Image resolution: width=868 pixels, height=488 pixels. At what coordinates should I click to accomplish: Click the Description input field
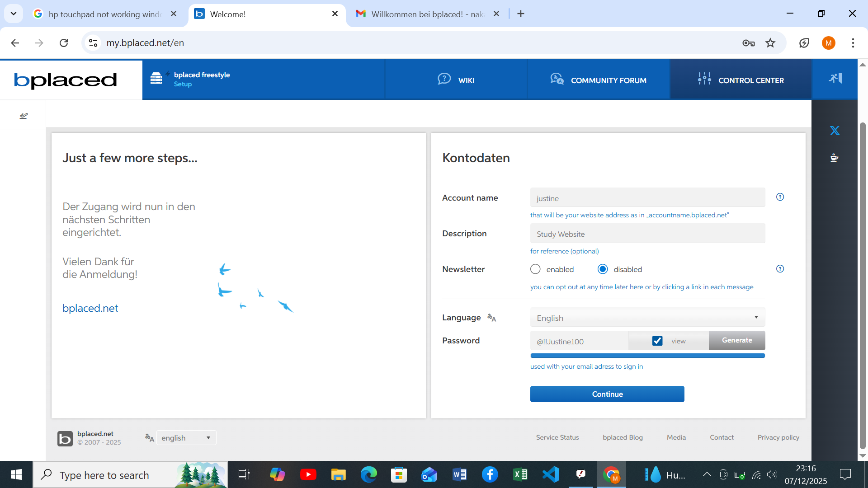pos(647,234)
